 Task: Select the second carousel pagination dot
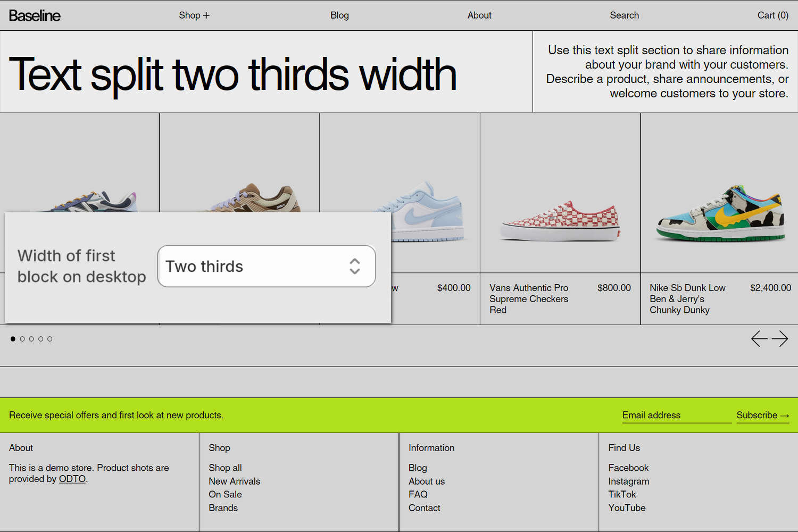click(22, 339)
